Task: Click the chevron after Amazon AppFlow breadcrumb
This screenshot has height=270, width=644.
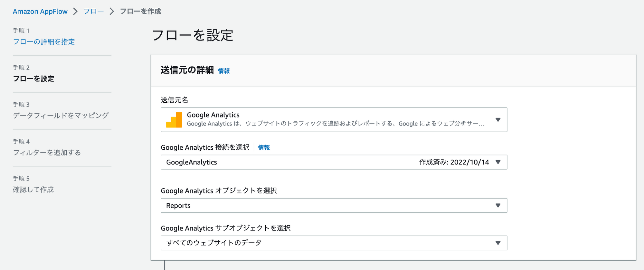Action: point(75,12)
